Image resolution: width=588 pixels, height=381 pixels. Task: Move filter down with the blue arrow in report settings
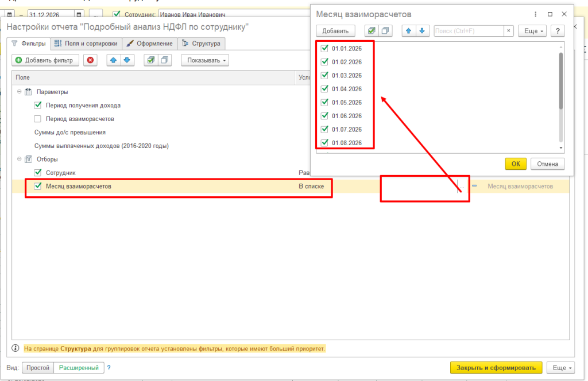pyautogui.click(x=126, y=60)
